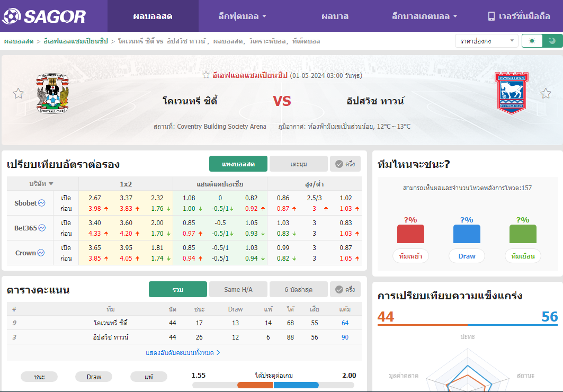Viewport: 563px width, 392px height.
Task: Open the ผลบาส navigation item
Action: tap(335, 16)
